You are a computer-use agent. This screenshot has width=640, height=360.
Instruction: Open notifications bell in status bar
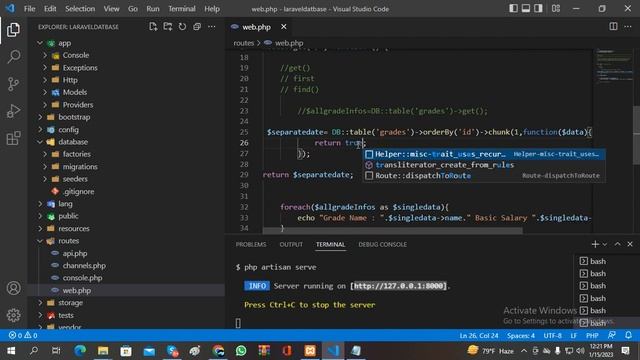(629, 336)
